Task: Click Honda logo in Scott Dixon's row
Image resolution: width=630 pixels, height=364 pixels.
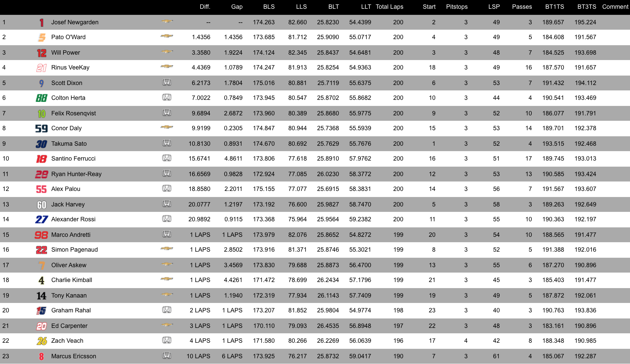Action: [x=167, y=82]
